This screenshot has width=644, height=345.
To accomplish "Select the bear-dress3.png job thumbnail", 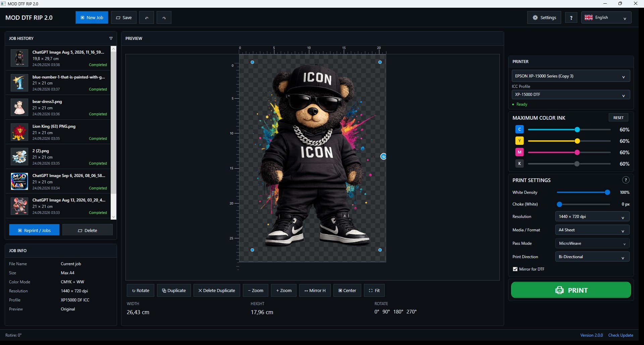I will click(19, 108).
